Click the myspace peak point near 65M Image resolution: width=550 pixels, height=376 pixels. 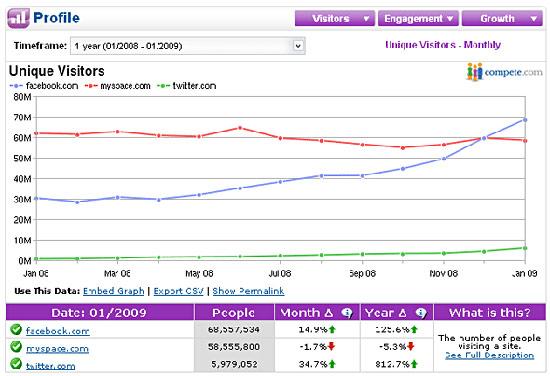pos(240,128)
